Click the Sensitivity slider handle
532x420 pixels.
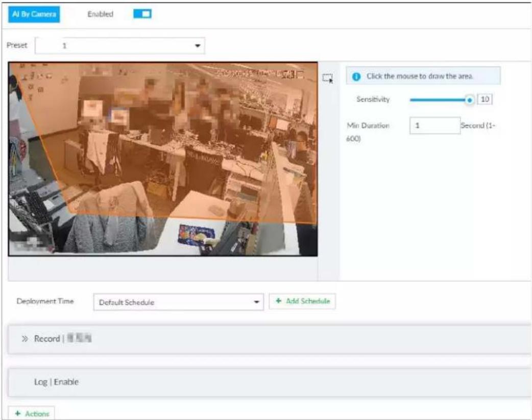pyautogui.click(x=470, y=100)
